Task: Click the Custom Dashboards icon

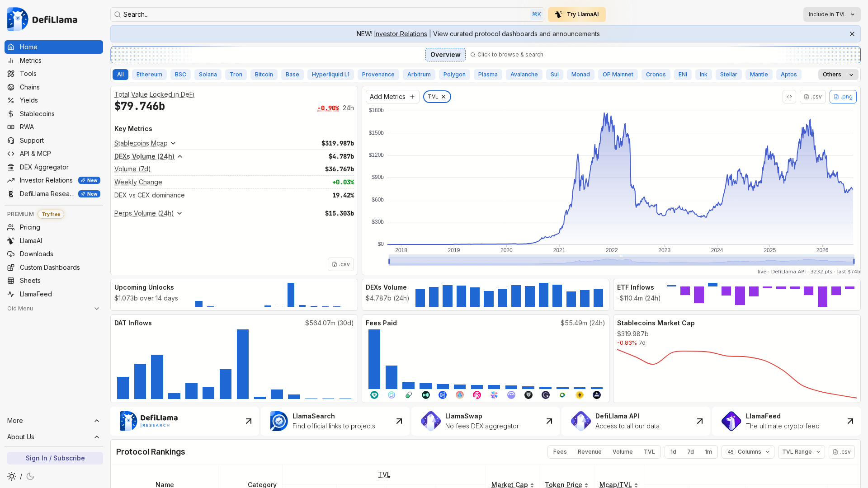Action: [x=11, y=267]
